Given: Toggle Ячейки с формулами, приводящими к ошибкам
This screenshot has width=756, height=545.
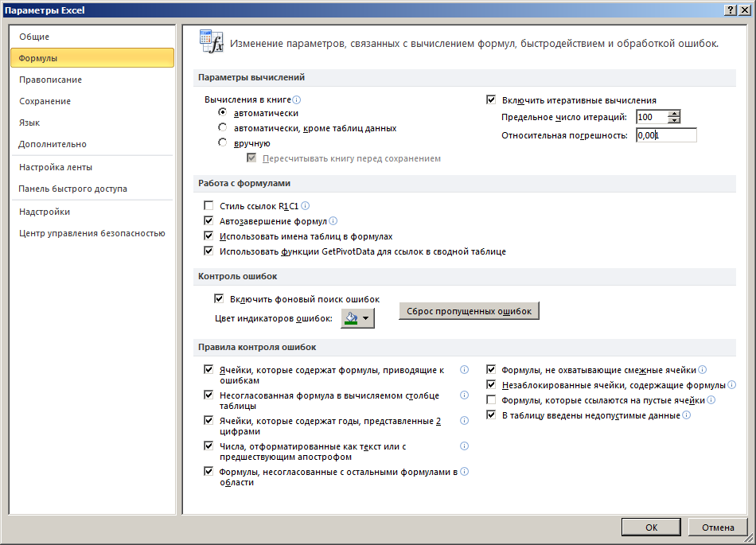Looking at the screenshot, I should point(208,370).
